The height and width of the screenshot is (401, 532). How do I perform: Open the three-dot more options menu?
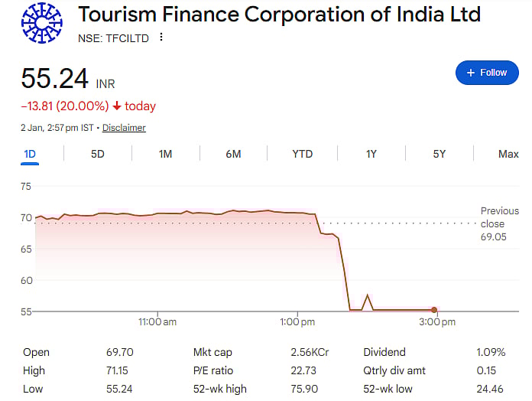click(161, 38)
